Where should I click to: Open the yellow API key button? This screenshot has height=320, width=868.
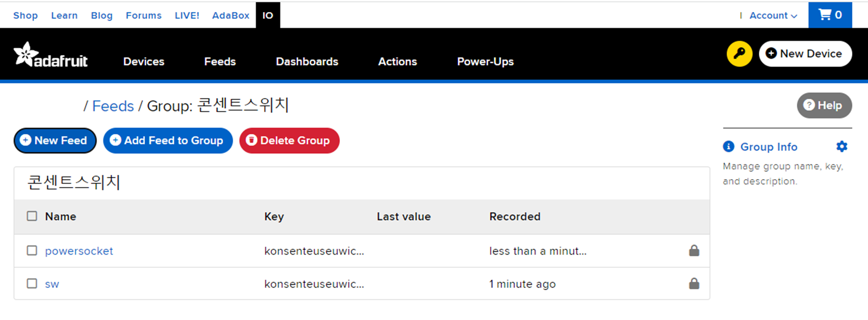pos(739,54)
